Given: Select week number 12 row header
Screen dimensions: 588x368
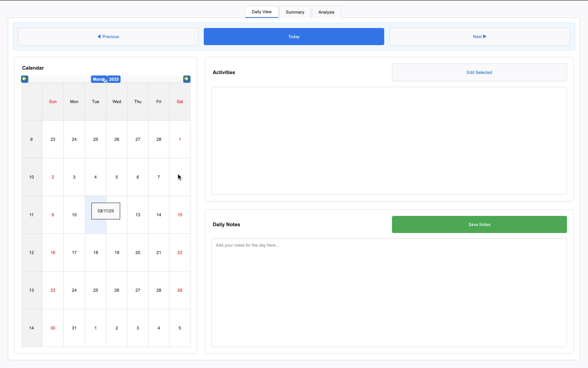Looking at the screenshot, I should 31,252.
